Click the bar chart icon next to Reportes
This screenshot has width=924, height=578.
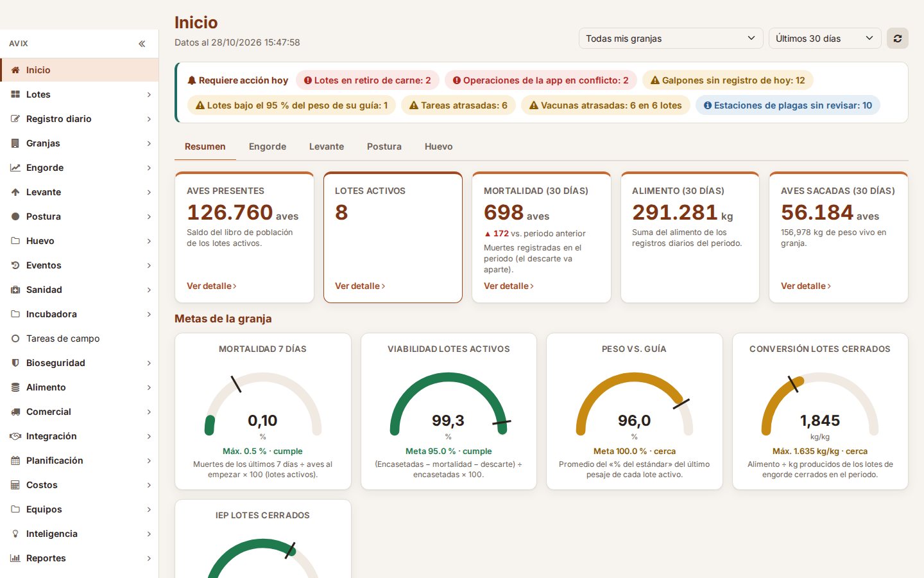click(x=15, y=558)
